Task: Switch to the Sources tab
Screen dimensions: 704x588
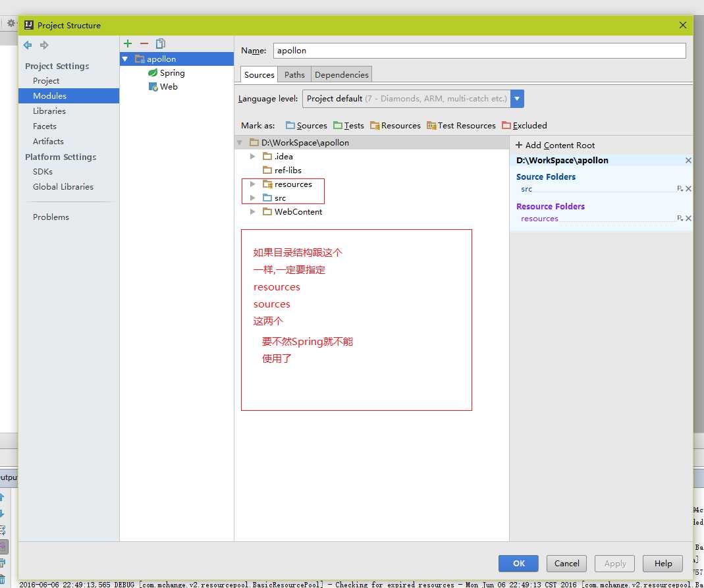Action: pyautogui.click(x=259, y=75)
